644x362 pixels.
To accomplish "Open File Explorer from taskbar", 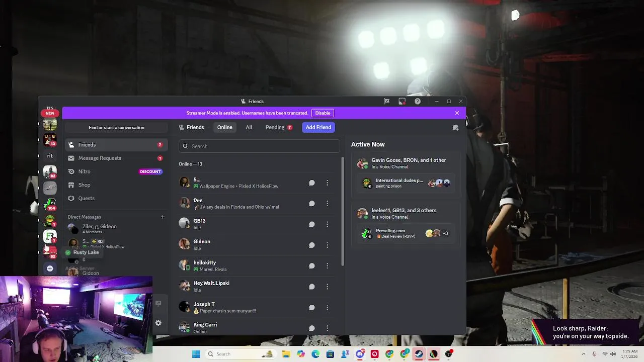I will [286, 354].
